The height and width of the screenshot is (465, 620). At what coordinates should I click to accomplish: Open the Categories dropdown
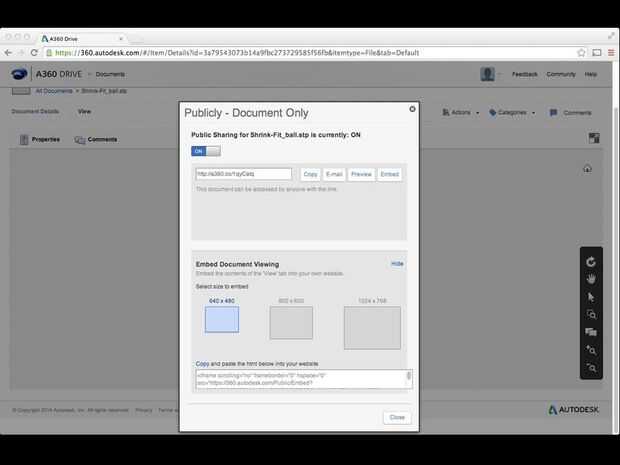click(512, 113)
